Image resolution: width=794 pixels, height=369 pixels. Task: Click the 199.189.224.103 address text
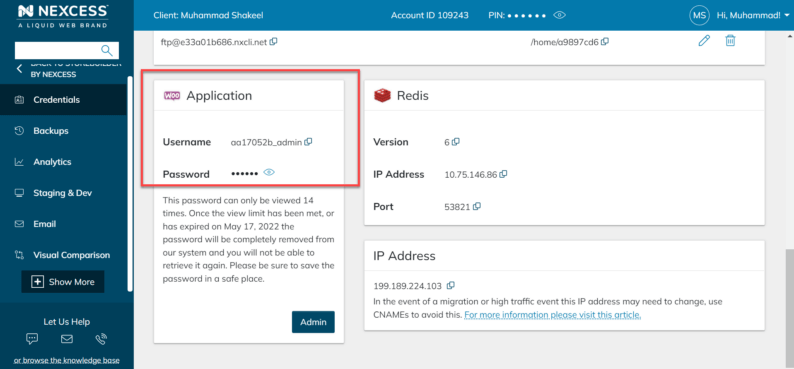(x=408, y=285)
